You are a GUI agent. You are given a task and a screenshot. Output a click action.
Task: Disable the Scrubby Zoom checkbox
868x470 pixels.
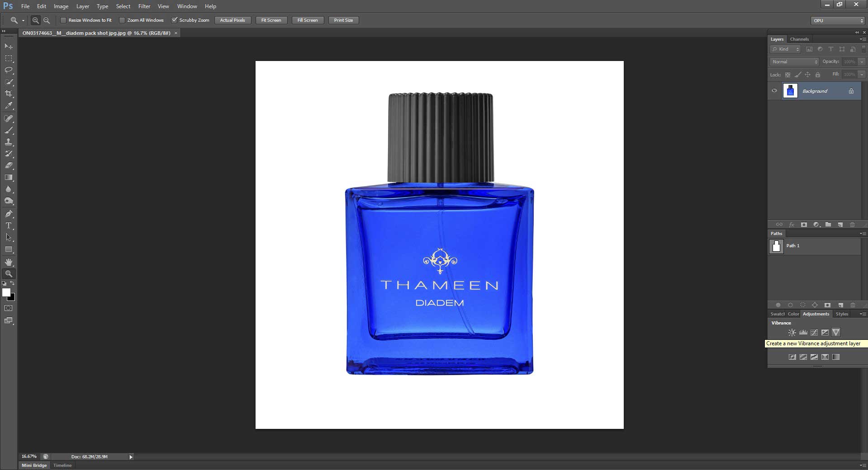[175, 20]
